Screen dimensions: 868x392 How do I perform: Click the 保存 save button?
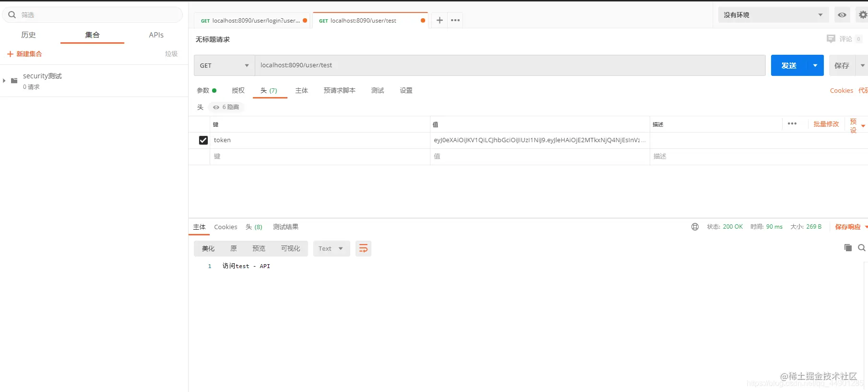pyautogui.click(x=842, y=65)
